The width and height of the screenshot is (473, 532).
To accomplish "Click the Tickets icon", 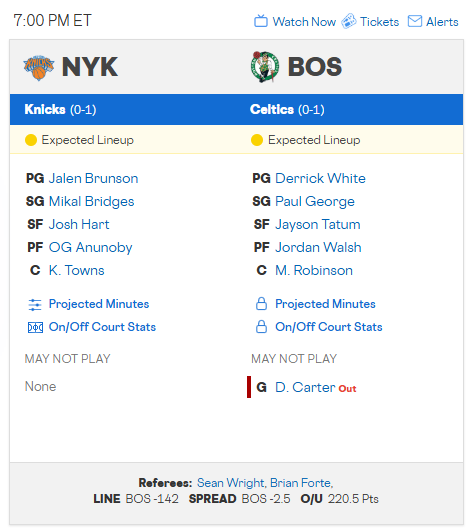I will coord(348,21).
